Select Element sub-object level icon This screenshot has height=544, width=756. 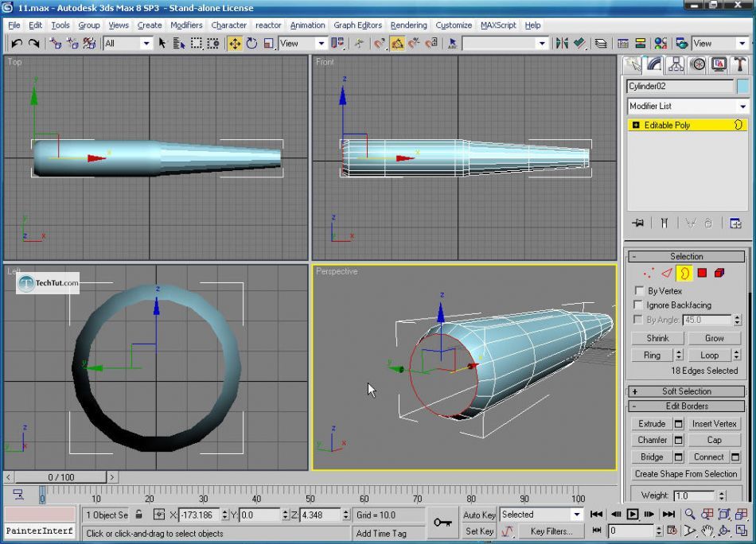click(719, 274)
